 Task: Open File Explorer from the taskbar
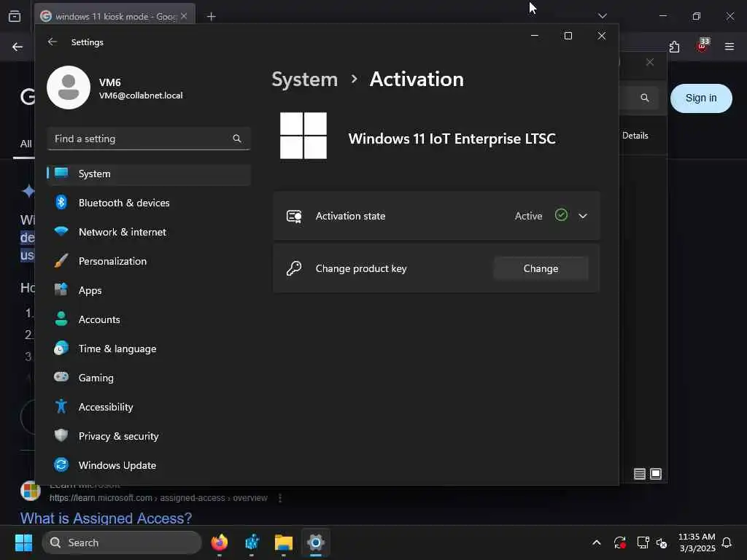coord(284,542)
